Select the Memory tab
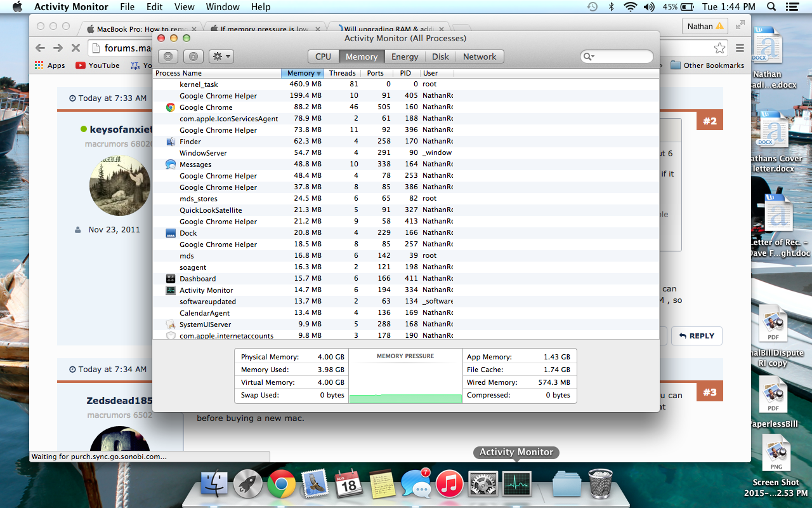The width and height of the screenshot is (812, 508). (x=362, y=57)
